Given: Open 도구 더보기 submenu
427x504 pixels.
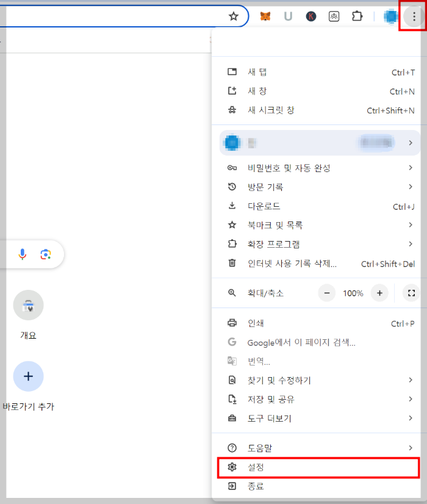Looking at the screenshot, I should point(321,418).
